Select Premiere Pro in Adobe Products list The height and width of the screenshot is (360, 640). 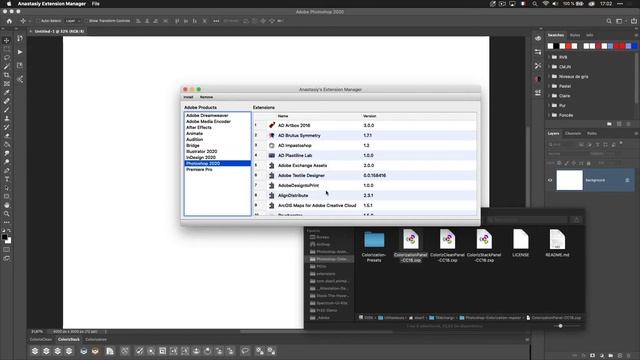click(199, 169)
